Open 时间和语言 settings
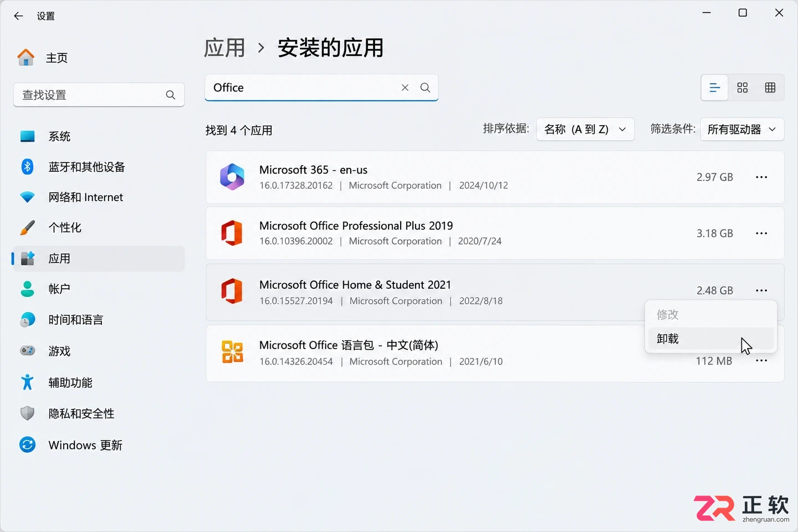The width and height of the screenshot is (798, 532). 99,320
